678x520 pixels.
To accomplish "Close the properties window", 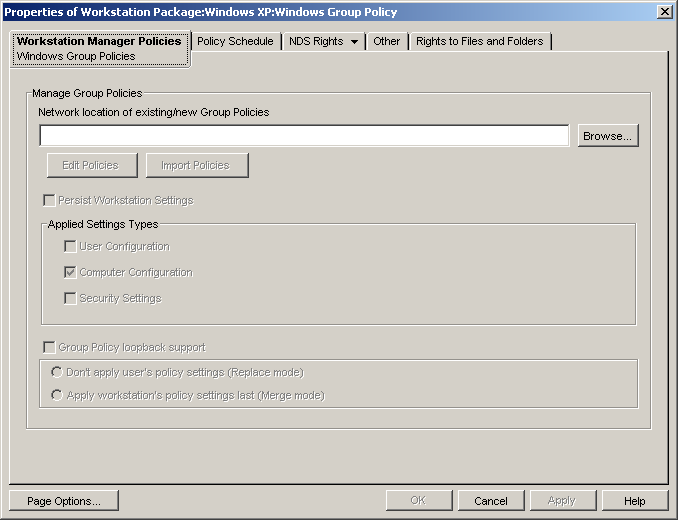I will click(x=664, y=12).
